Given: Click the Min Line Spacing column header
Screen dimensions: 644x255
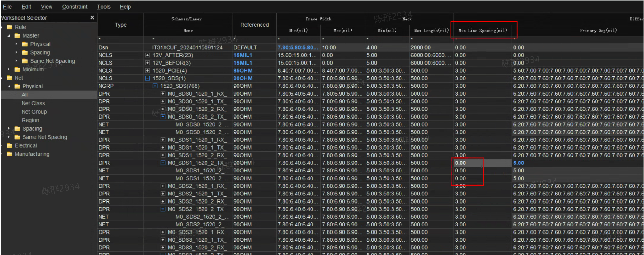Looking at the screenshot, I should point(483,30).
